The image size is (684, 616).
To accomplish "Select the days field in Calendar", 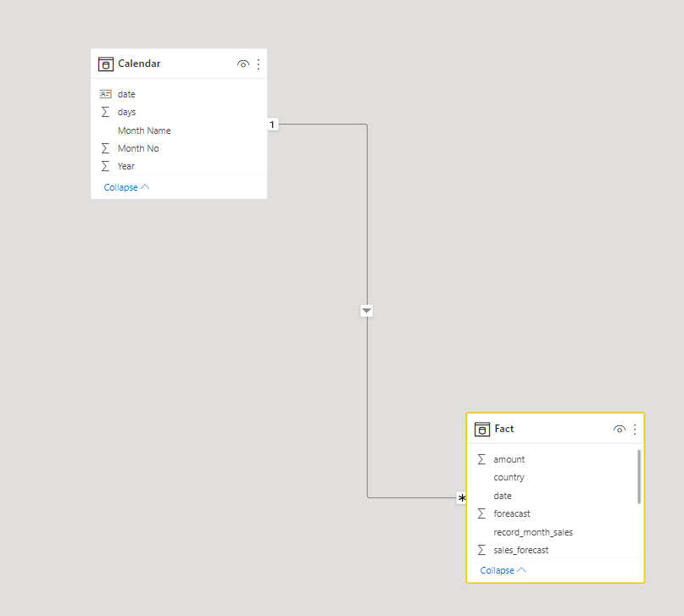I will click(x=179, y=112).
